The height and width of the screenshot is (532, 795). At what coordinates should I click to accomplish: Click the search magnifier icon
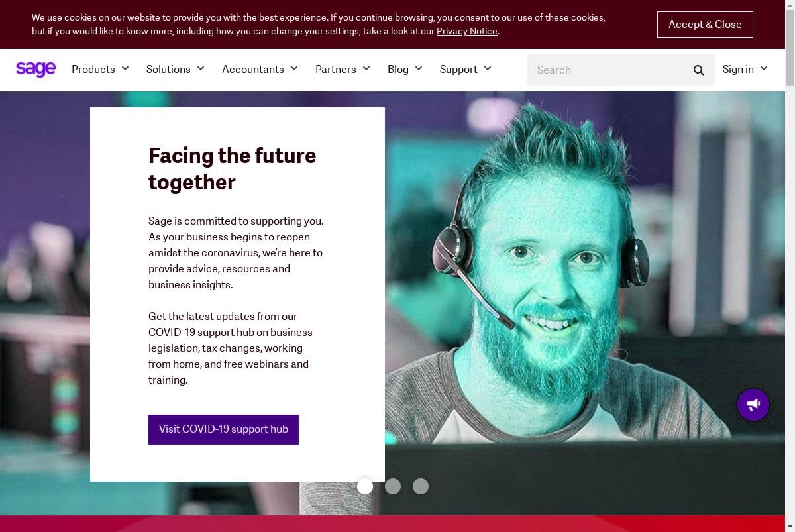(698, 70)
